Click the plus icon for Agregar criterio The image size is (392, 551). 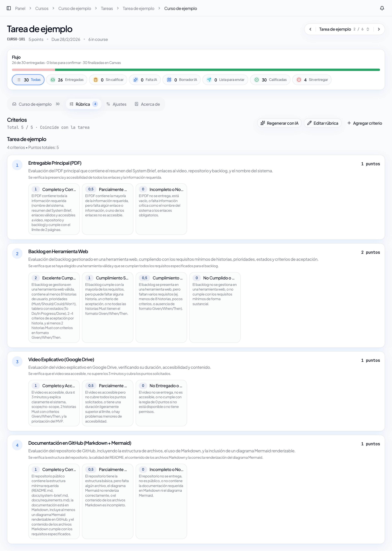coord(349,123)
